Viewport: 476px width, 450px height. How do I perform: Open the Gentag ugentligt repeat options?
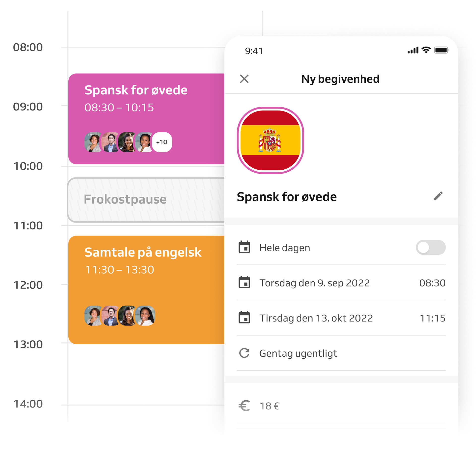pyautogui.click(x=341, y=353)
